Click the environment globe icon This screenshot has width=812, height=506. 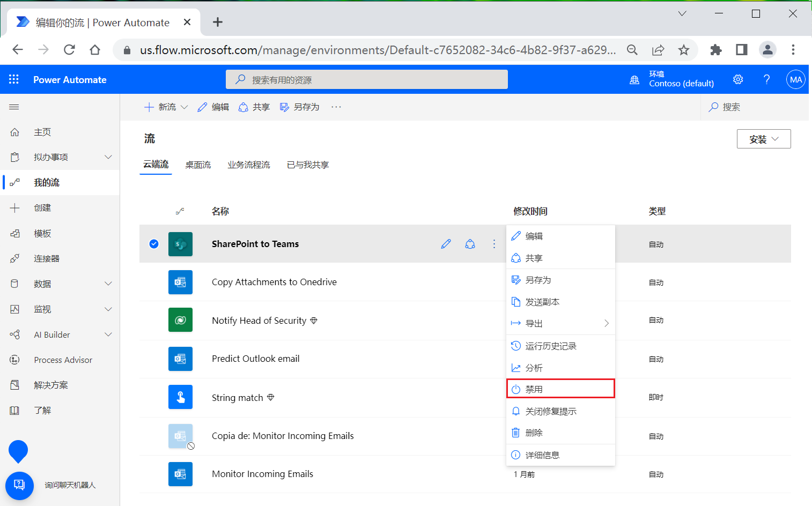634,80
